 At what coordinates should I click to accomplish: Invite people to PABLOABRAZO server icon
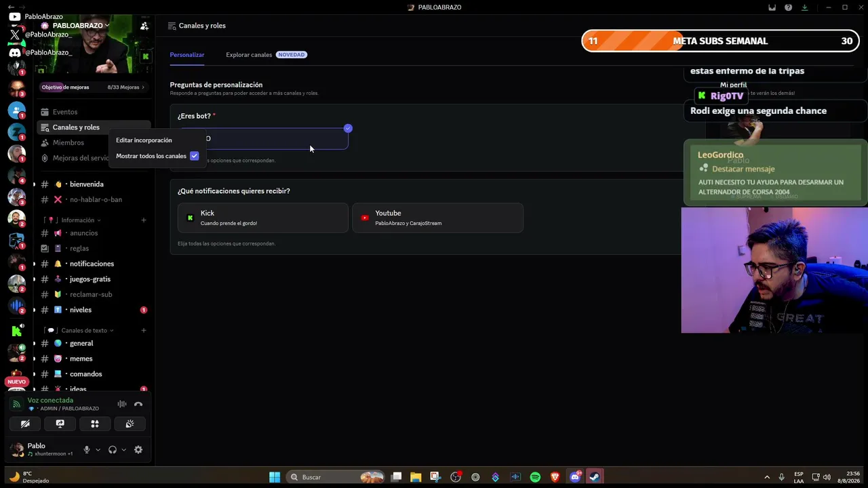[x=144, y=26]
